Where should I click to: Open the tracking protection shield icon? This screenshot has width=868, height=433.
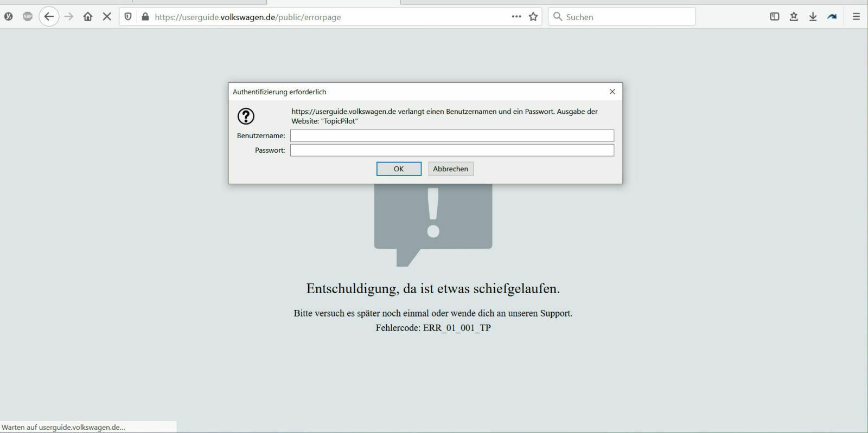pyautogui.click(x=128, y=17)
